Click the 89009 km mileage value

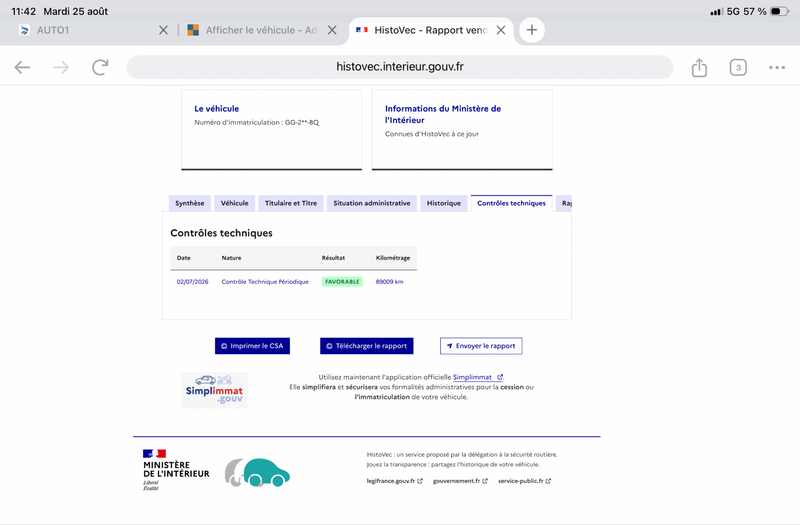point(389,282)
